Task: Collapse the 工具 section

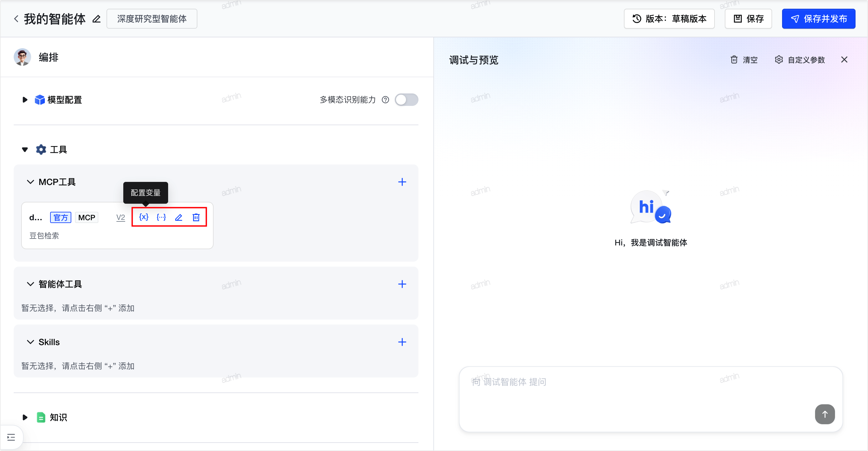Action: point(25,150)
